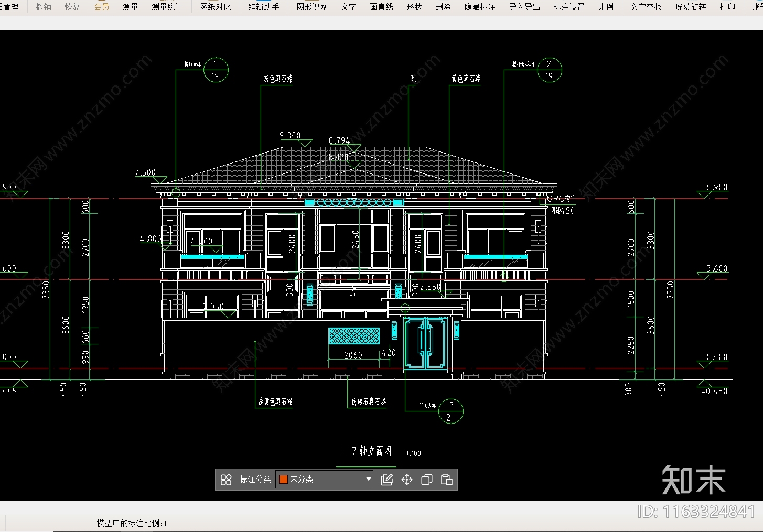Select the 测量 measure tool
The height and width of the screenshot is (532, 763).
click(x=131, y=7)
